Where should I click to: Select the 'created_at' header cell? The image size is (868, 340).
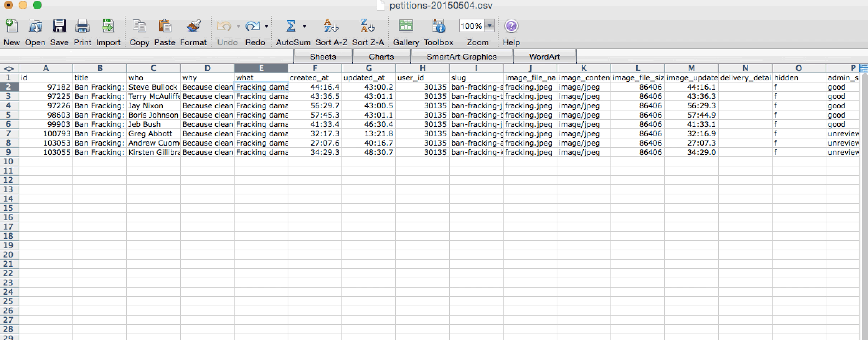[x=315, y=78]
